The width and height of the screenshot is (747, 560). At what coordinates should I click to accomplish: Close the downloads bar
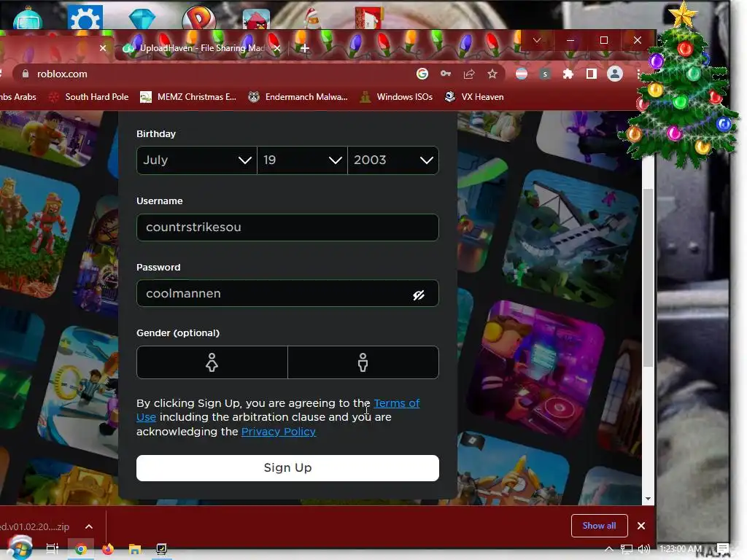641,526
